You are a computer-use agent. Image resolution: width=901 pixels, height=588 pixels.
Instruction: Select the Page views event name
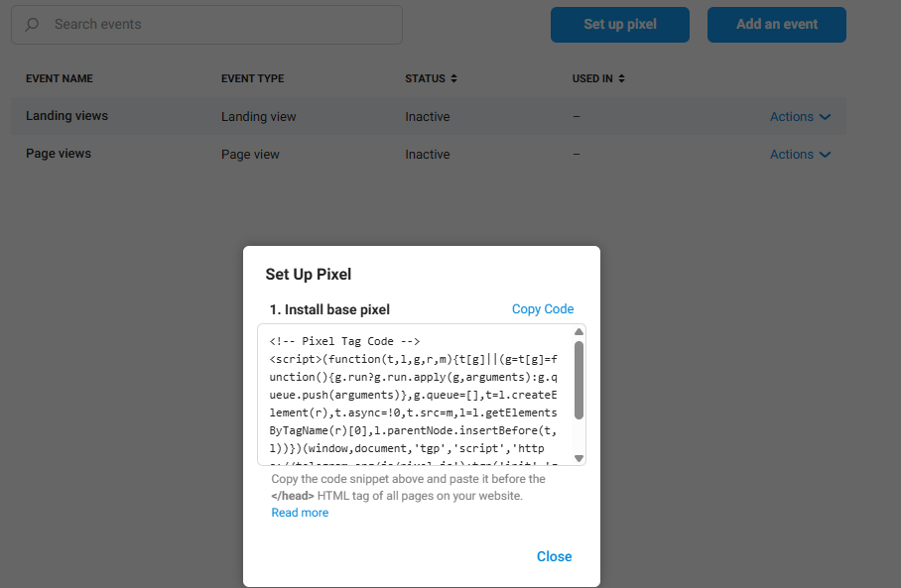[x=58, y=154]
